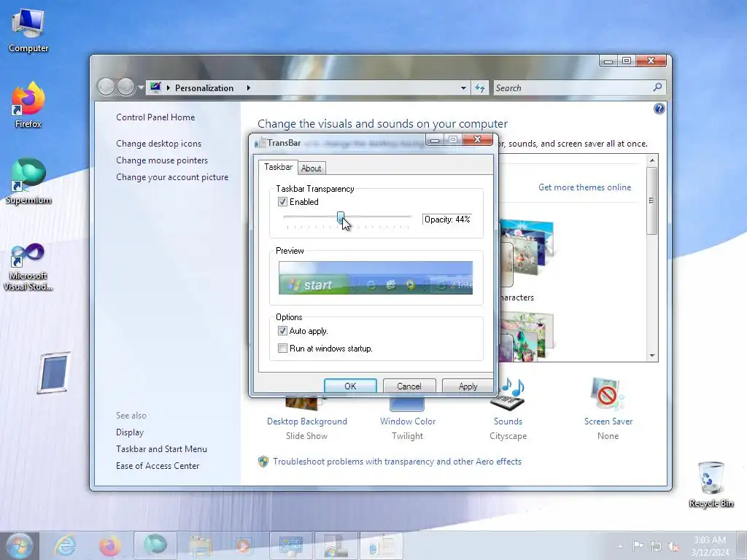747x560 pixels.
Task: Click Change desktop icons link
Action: [x=158, y=144]
